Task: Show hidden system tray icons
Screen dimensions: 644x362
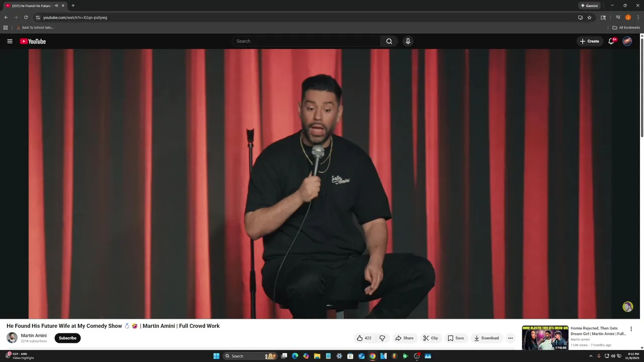Action: [x=591, y=356]
